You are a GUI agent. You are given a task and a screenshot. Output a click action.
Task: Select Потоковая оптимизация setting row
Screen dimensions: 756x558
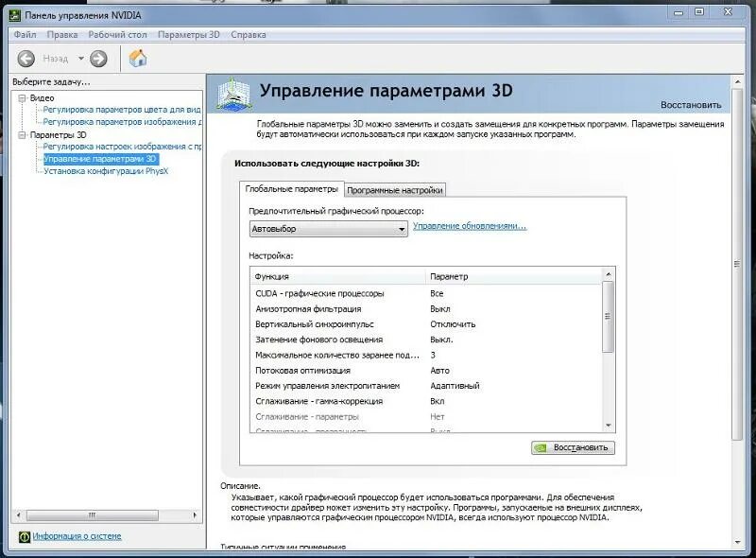pyautogui.click(x=426, y=371)
